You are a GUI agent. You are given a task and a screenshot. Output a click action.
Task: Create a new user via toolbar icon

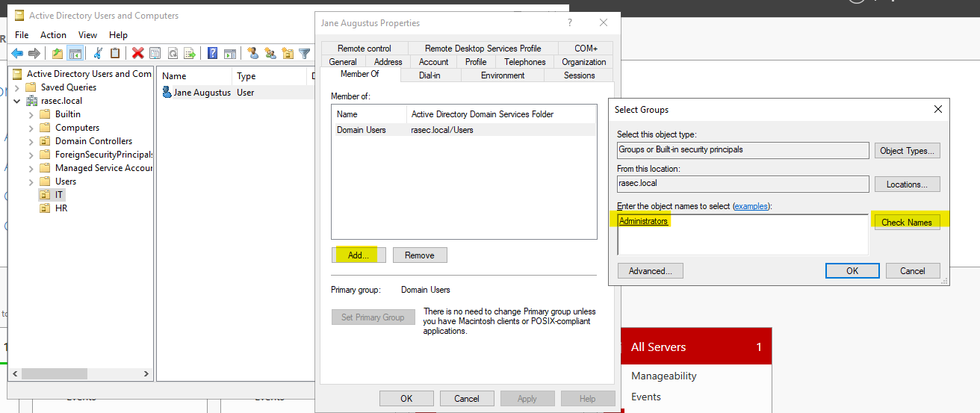(x=252, y=53)
